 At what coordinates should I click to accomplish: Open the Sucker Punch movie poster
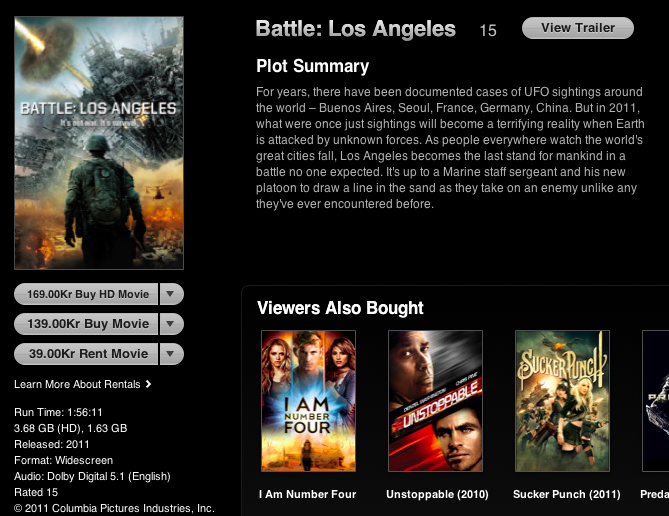point(562,401)
